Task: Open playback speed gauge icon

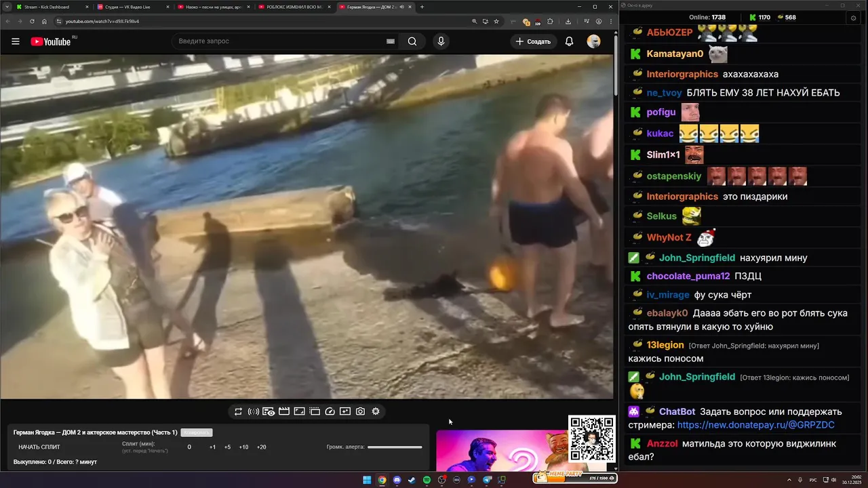Action: (330, 411)
